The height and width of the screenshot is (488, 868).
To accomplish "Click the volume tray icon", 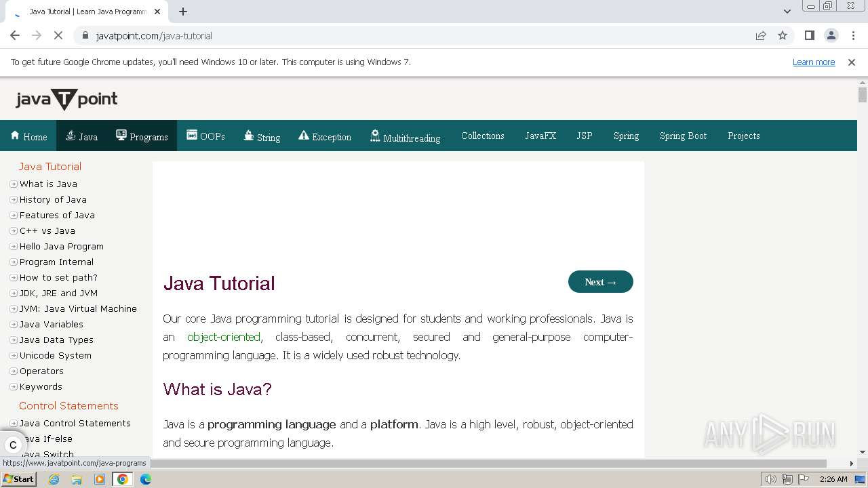I will 771,479.
